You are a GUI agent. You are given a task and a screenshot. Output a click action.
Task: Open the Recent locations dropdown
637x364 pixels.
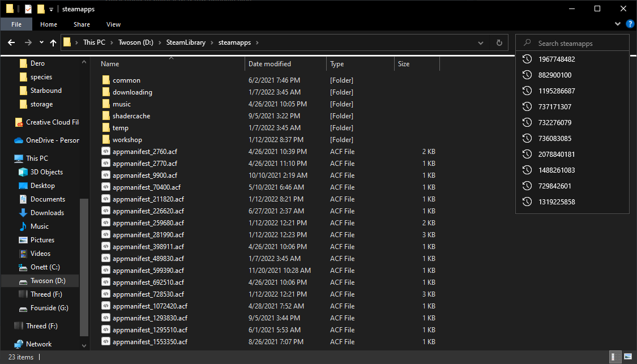(41, 42)
